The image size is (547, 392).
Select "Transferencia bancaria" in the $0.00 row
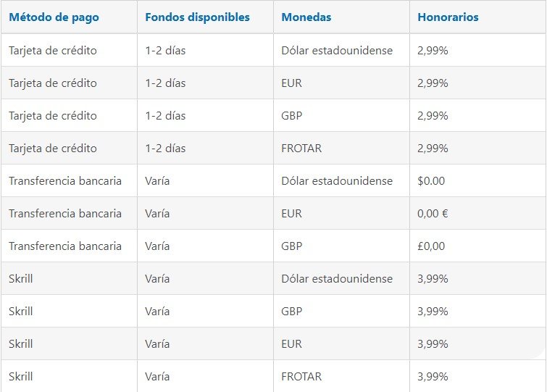pyautogui.click(x=65, y=181)
